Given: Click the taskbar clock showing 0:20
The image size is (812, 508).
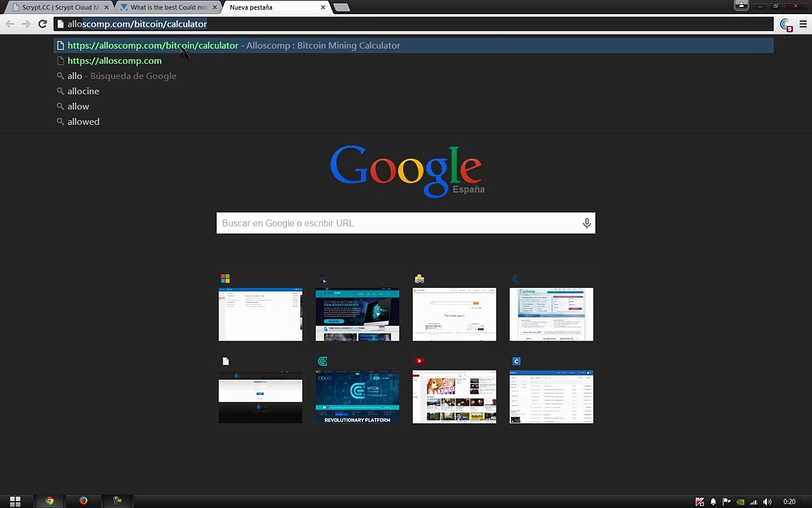Looking at the screenshot, I should tap(789, 502).
